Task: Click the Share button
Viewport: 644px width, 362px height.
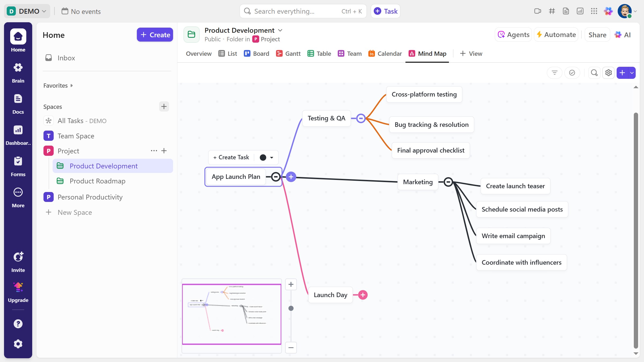Action: click(597, 35)
